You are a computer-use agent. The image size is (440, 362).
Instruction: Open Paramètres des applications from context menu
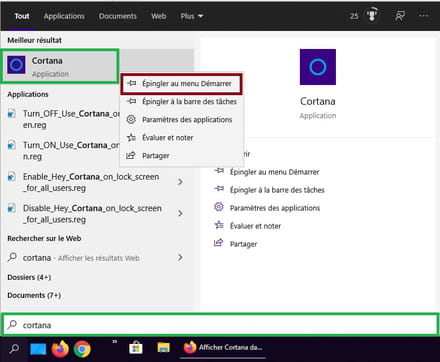(182, 119)
